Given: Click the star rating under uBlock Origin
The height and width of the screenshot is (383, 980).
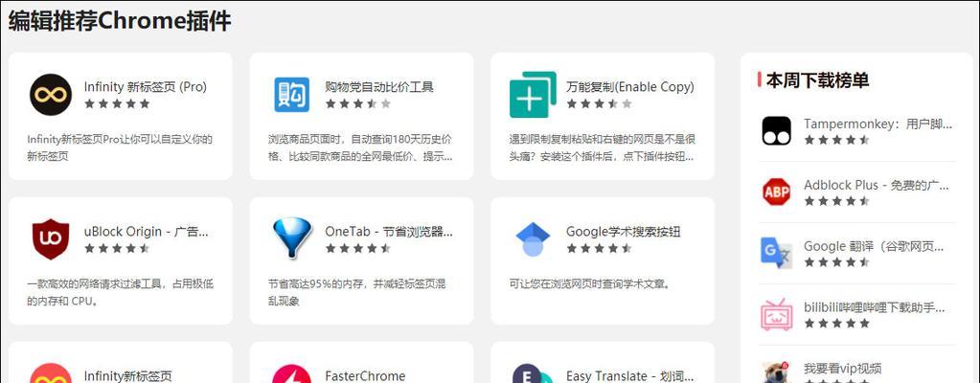Looking at the screenshot, I should tap(117, 249).
